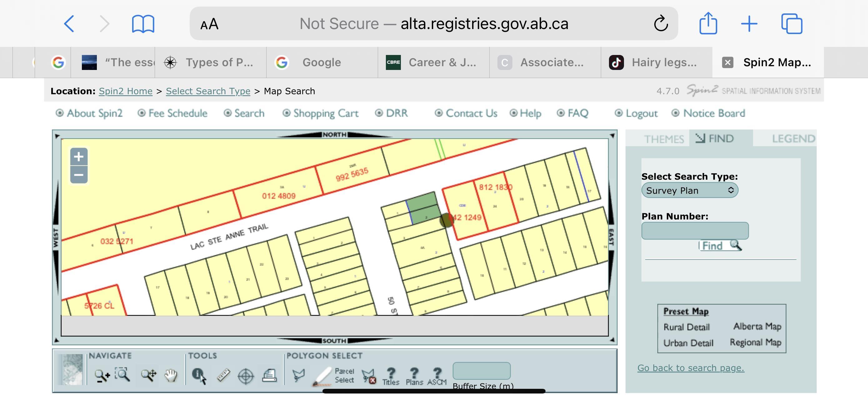Zoom in with map plus button
This screenshot has height=401, width=868.
click(x=79, y=156)
